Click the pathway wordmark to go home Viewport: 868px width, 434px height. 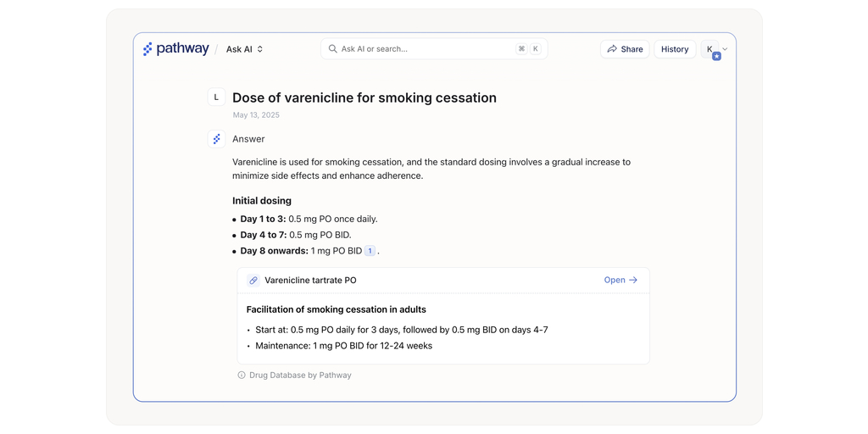click(182, 49)
